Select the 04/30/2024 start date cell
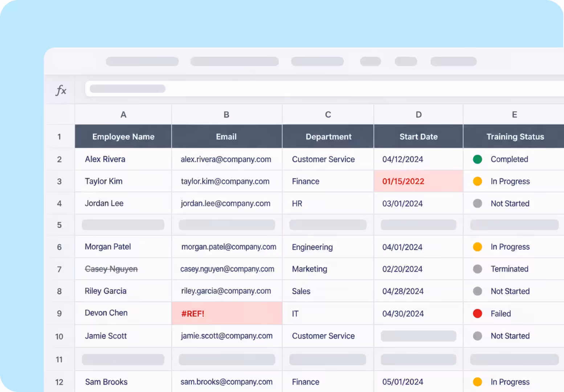 tap(418, 314)
